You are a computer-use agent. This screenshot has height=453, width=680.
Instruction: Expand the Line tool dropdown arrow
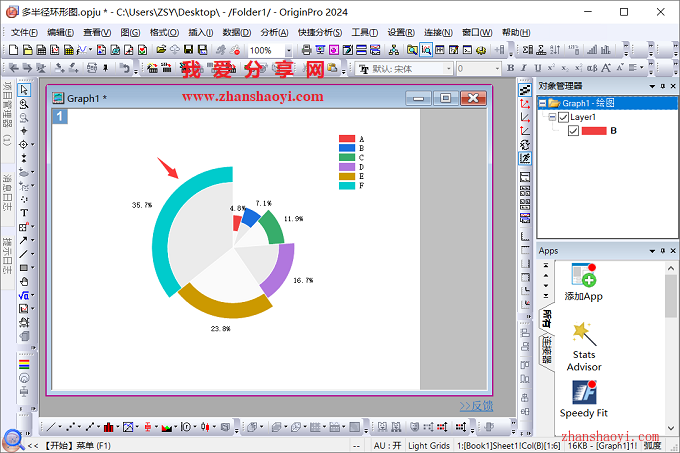point(33,254)
